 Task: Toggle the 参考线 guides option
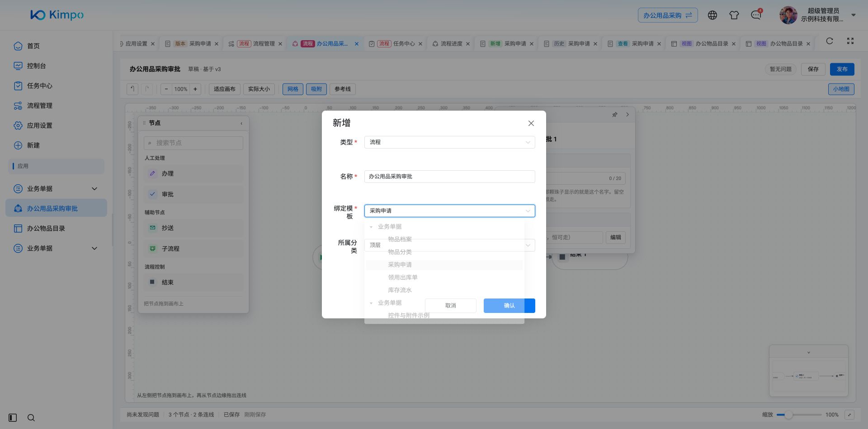point(343,89)
